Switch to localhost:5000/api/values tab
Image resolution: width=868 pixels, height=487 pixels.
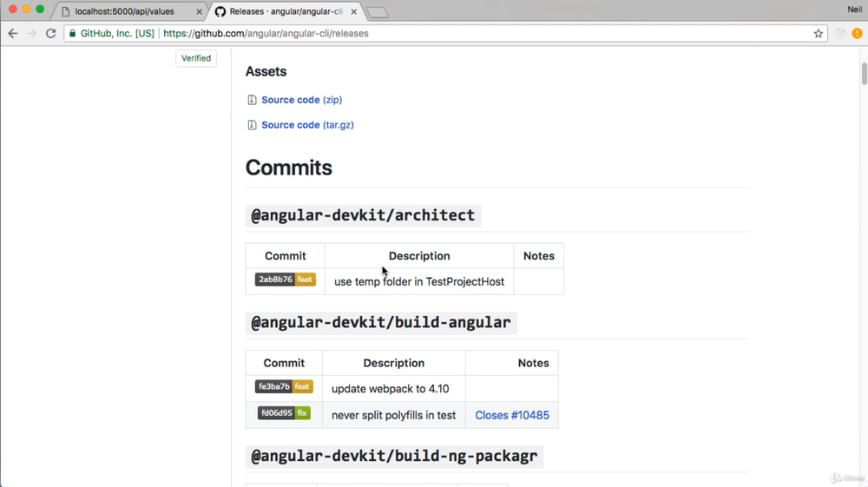pyautogui.click(x=124, y=11)
